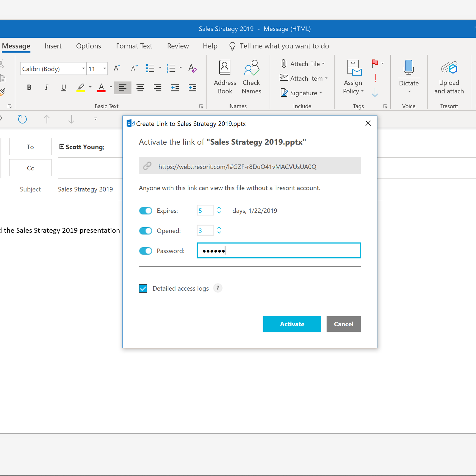Decrease open limit stepper down
The image size is (476, 476).
(219, 233)
